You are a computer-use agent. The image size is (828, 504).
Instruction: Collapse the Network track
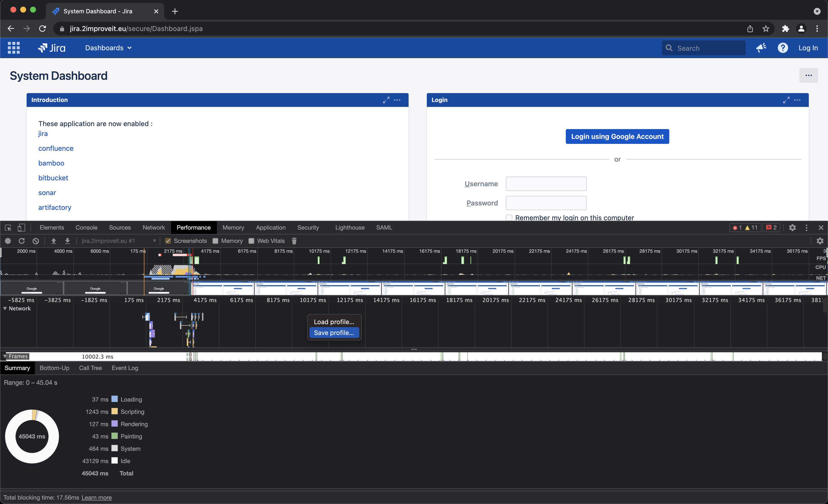(5, 308)
